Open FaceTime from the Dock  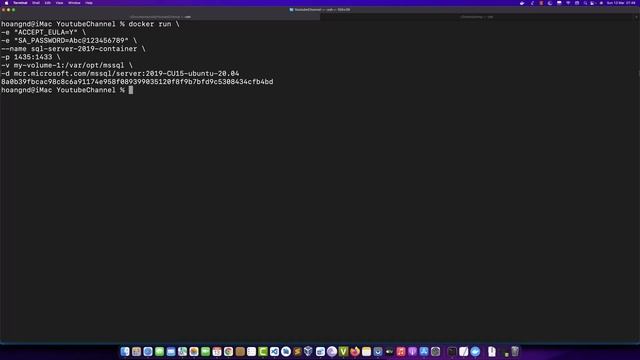[205, 351]
